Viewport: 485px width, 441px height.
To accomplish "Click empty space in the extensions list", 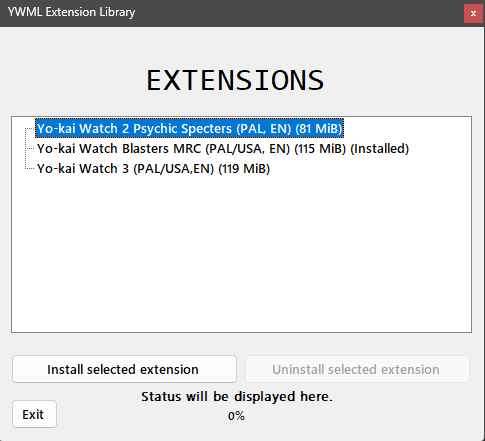I will click(241, 253).
